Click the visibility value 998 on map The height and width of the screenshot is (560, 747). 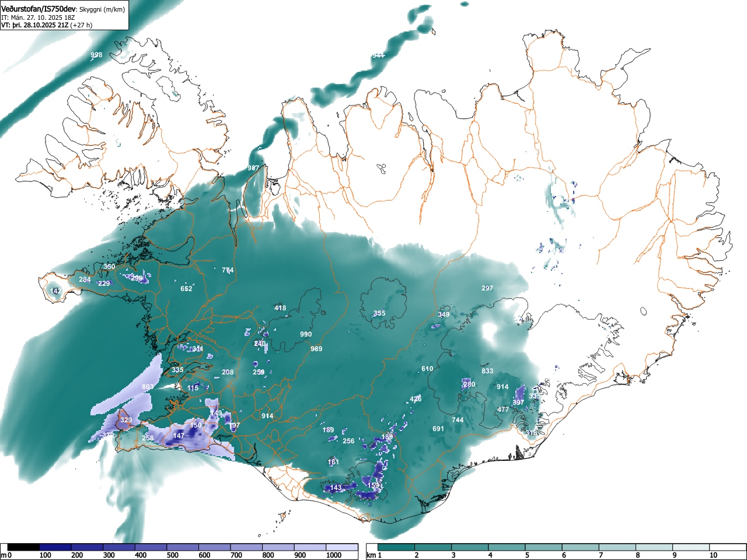pyautogui.click(x=96, y=55)
